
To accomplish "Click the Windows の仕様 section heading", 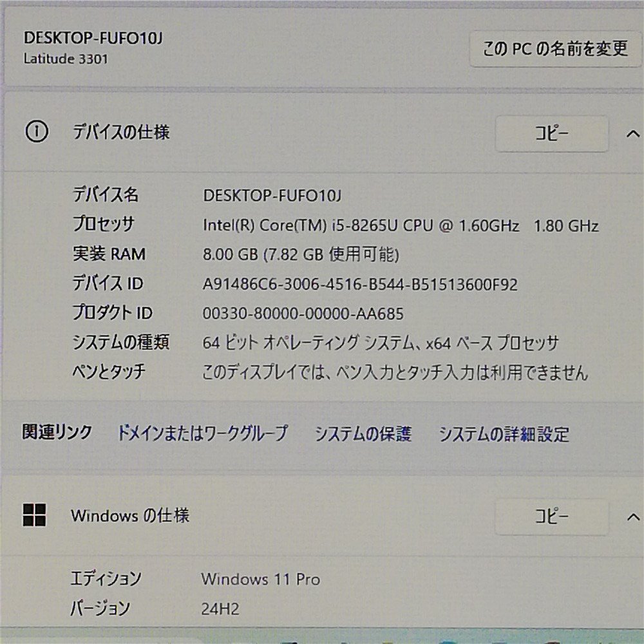I will [x=130, y=515].
